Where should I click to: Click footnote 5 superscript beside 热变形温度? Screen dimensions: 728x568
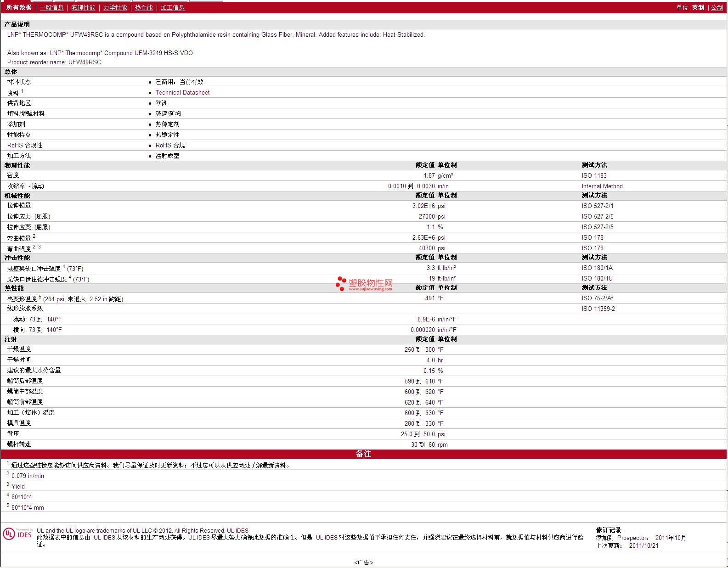tap(40, 297)
